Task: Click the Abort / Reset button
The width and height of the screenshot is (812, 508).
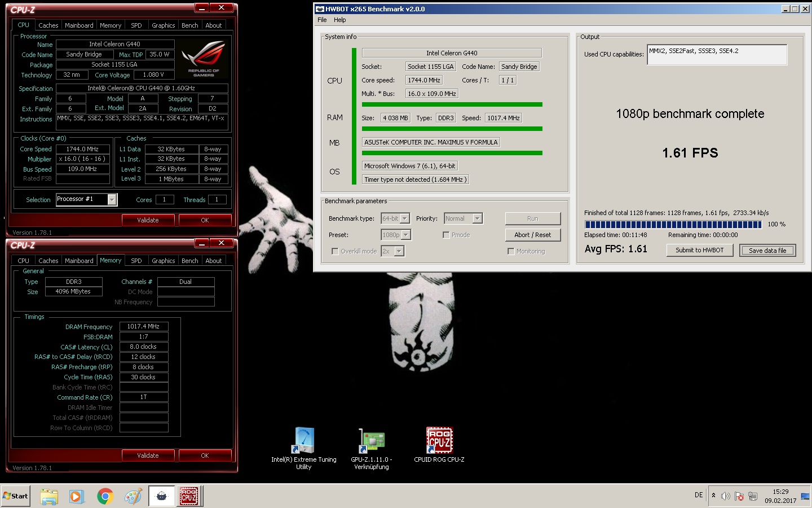Action: point(533,235)
